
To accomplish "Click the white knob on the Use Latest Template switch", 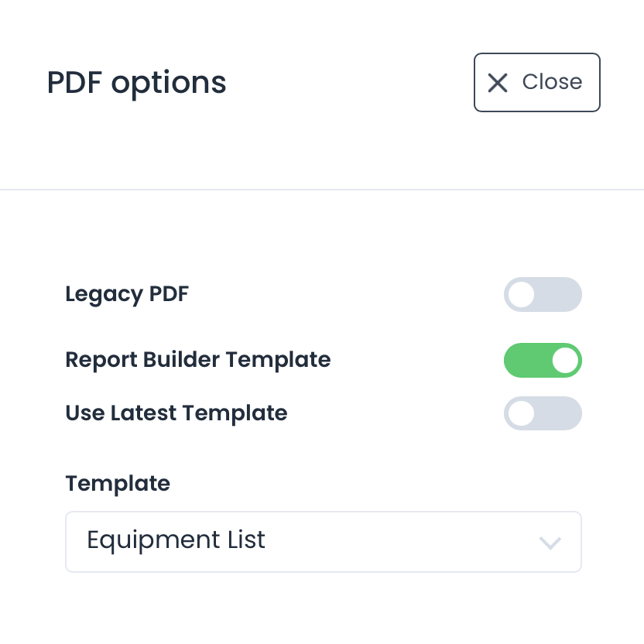I will [522, 414].
